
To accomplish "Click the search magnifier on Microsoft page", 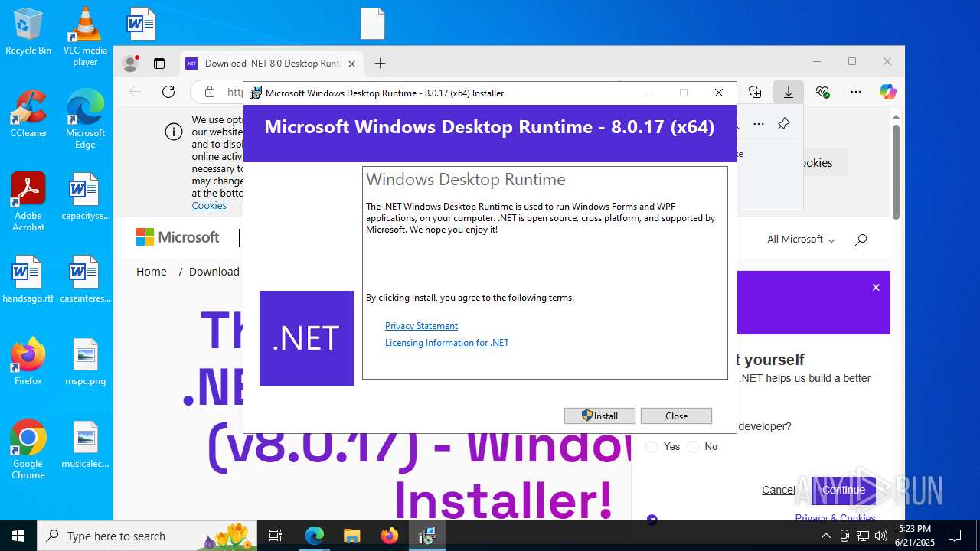I will click(861, 240).
